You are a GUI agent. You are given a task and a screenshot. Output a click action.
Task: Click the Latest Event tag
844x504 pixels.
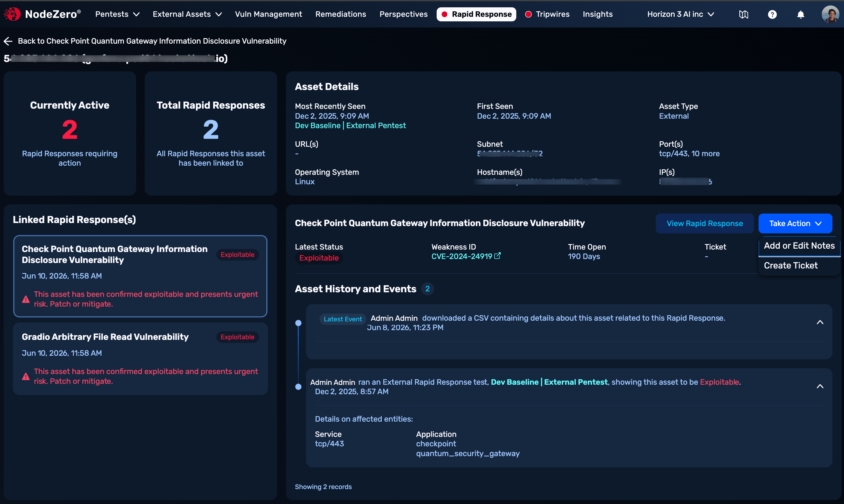click(x=343, y=319)
